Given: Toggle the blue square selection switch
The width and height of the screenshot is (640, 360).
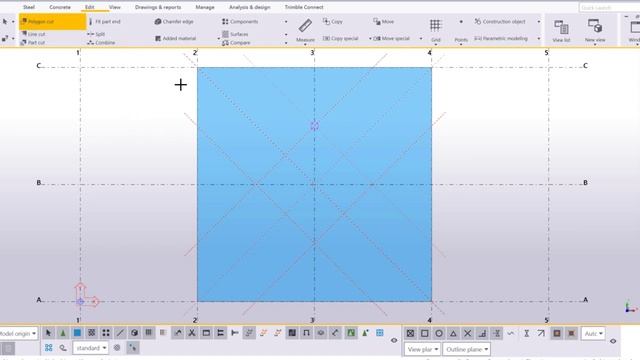Looking at the screenshot, I should click(77, 333).
